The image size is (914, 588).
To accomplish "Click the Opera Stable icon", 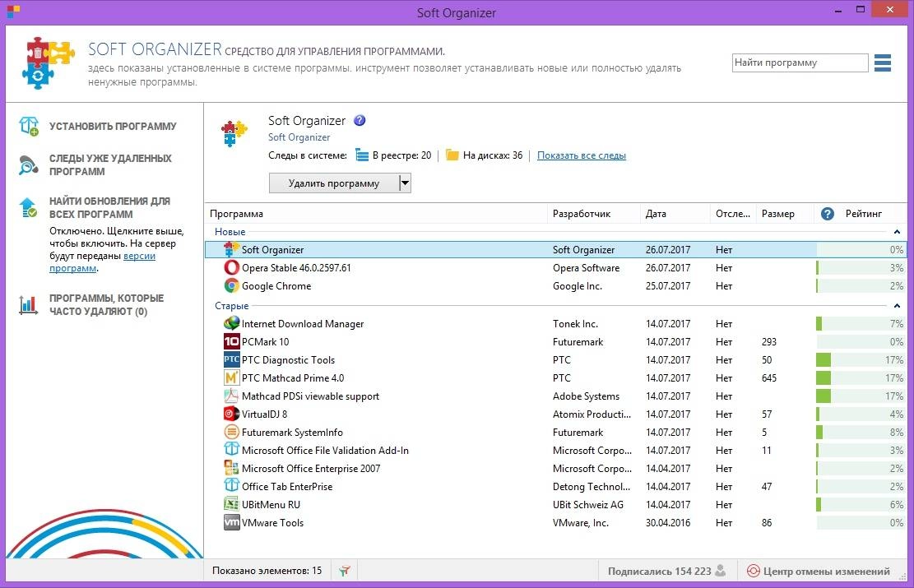I will pos(231,267).
